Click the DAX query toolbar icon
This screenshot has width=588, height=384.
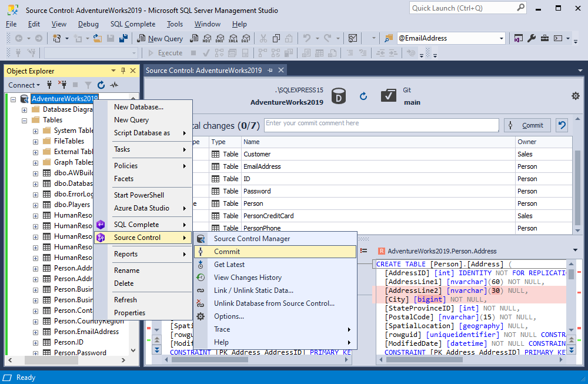[x=246, y=38]
